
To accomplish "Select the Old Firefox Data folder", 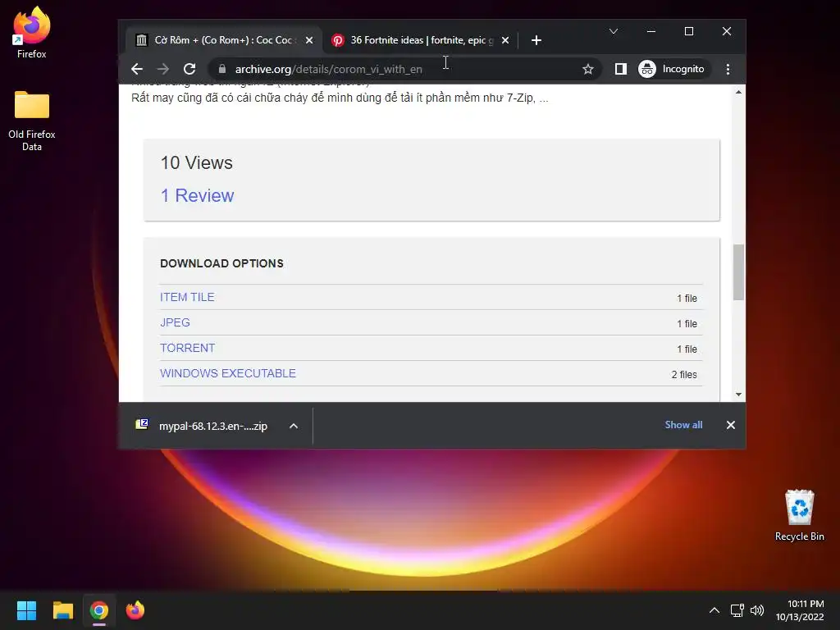I will click(x=32, y=121).
